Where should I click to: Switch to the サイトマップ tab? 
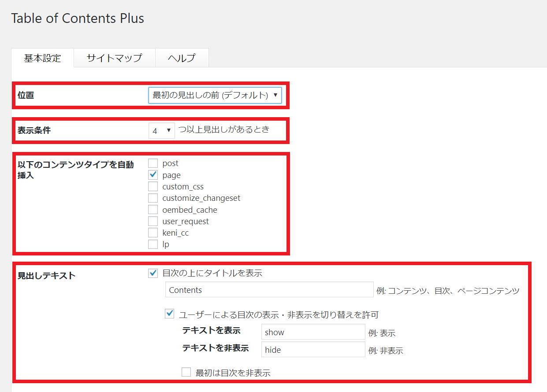point(114,58)
